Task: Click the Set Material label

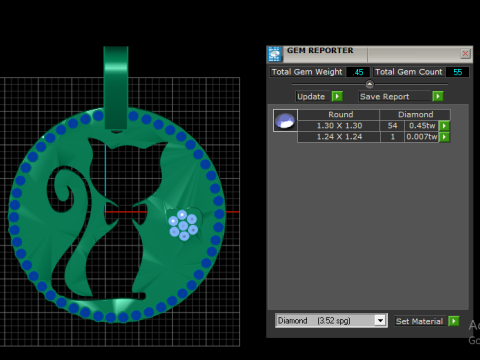Action: [420, 321]
